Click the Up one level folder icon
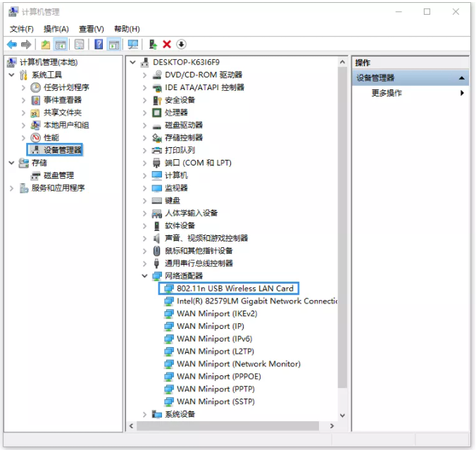 coord(46,44)
